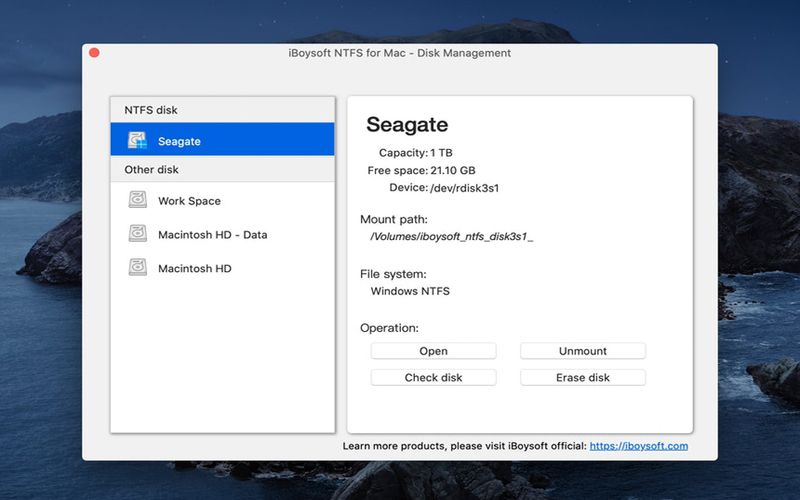Close the Disk Management window
The height and width of the screenshot is (500, 800).
94,53
